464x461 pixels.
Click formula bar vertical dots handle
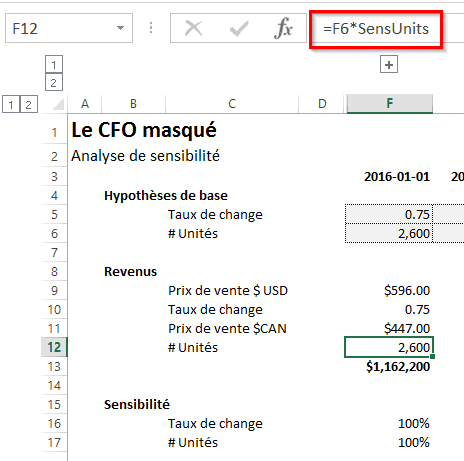[x=151, y=28]
